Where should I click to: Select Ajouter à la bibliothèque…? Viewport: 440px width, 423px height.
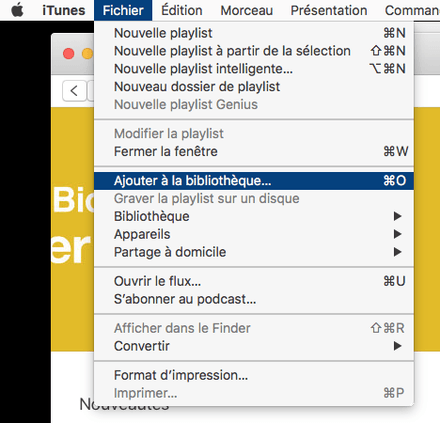point(254,181)
